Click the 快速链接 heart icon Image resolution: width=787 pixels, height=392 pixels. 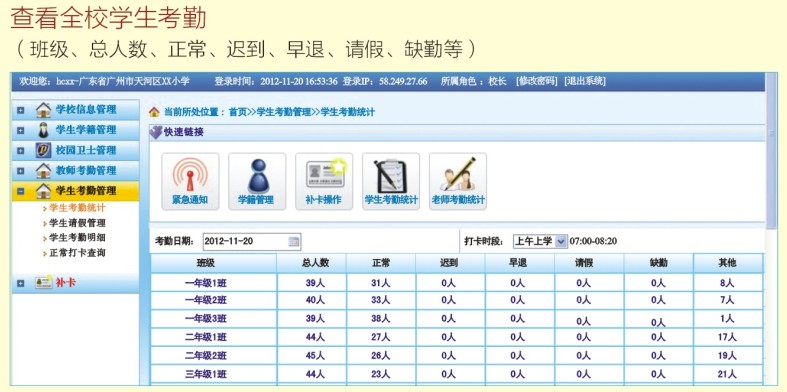(x=156, y=133)
